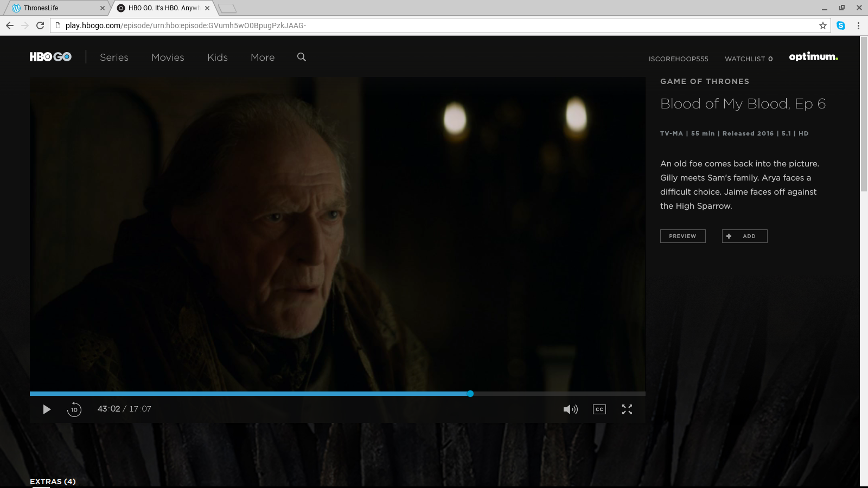Open the ISCOREHOOP555 account menu
Image resolution: width=868 pixels, height=488 pixels.
pos(678,59)
